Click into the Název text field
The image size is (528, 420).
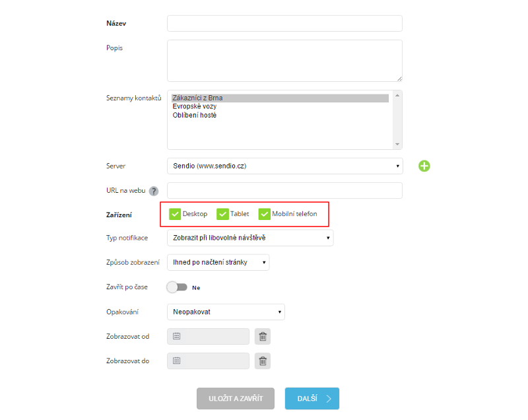pos(285,24)
